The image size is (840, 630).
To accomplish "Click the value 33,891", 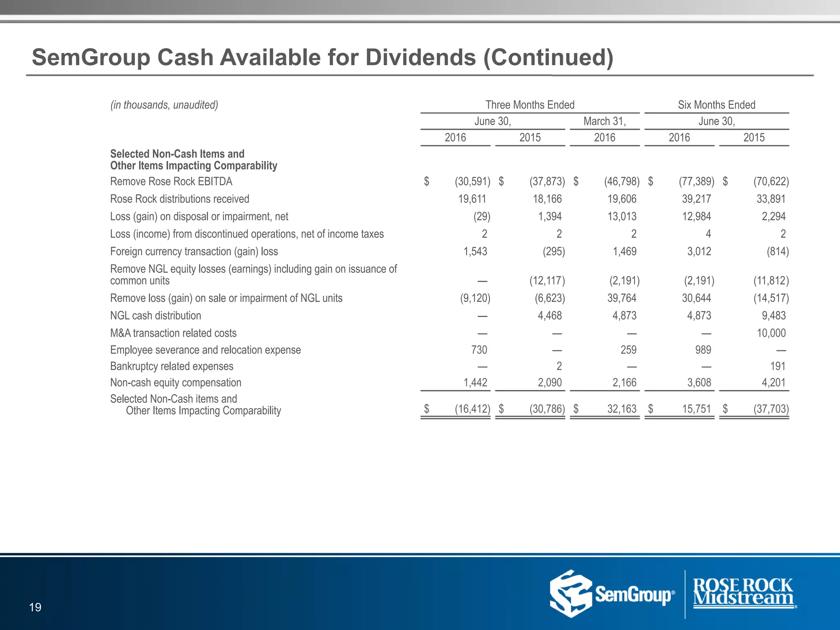I will click(x=771, y=199).
